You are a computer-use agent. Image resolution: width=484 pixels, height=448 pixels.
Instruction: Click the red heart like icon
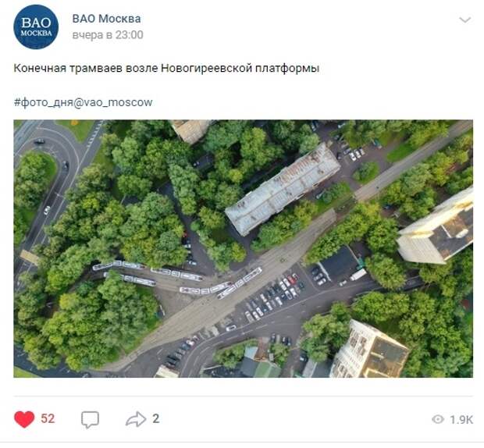tap(24, 419)
